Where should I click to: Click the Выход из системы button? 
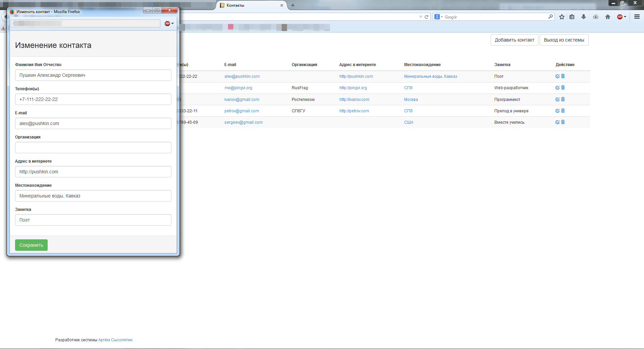tap(564, 40)
